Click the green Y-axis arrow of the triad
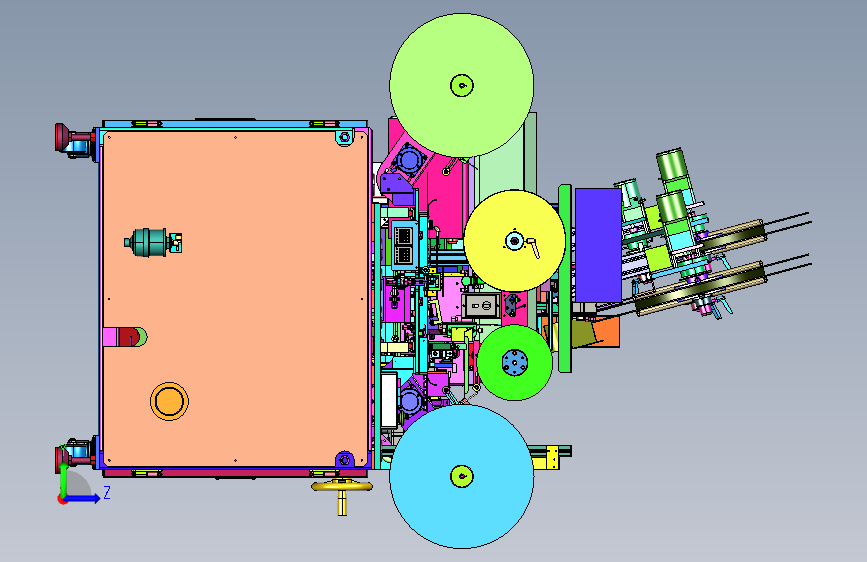The width and height of the screenshot is (867, 562). click(x=64, y=478)
